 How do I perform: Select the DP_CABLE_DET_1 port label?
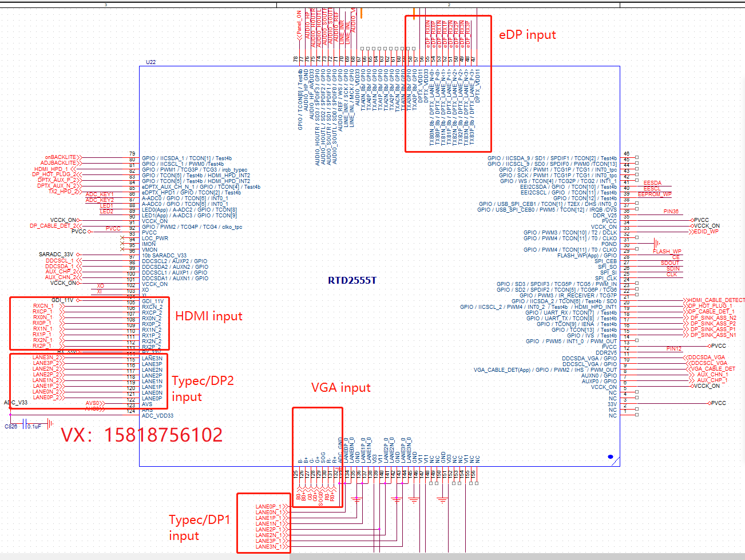(x=711, y=312)
